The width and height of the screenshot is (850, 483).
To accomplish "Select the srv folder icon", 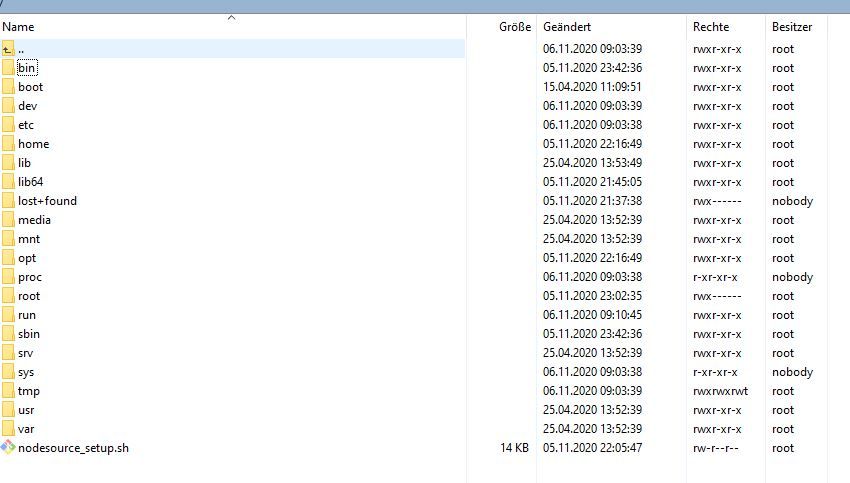I will [8, 352].
